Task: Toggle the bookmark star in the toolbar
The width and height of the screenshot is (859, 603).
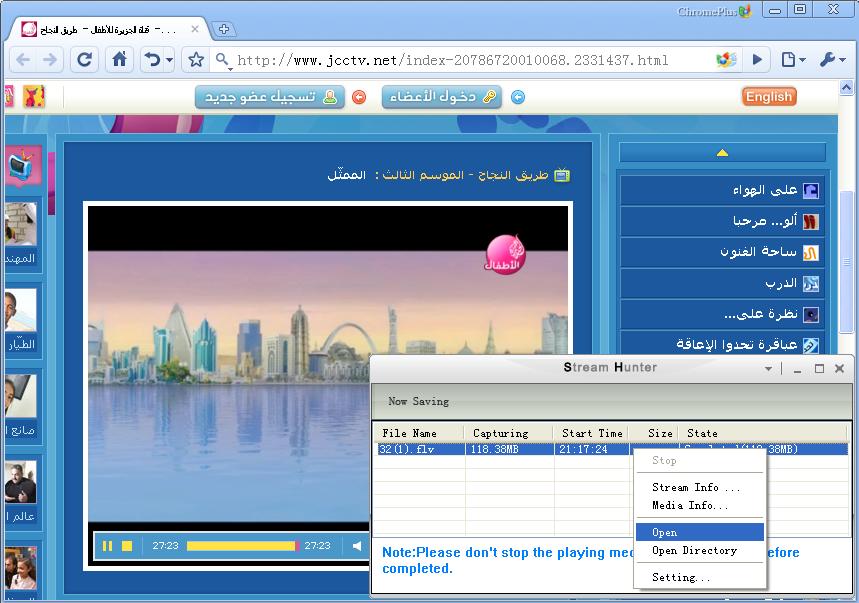Action: [194, 59]
